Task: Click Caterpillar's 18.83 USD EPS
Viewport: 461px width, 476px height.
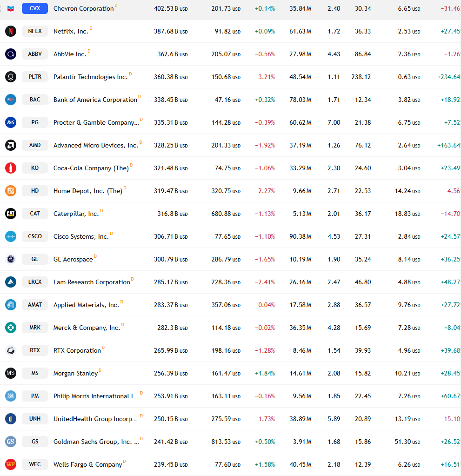Action: [408, 214]
